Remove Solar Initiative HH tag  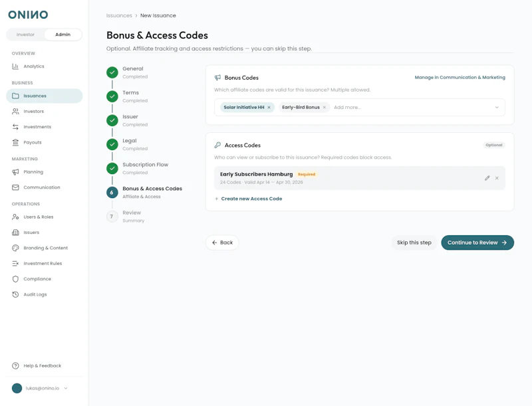269,108
